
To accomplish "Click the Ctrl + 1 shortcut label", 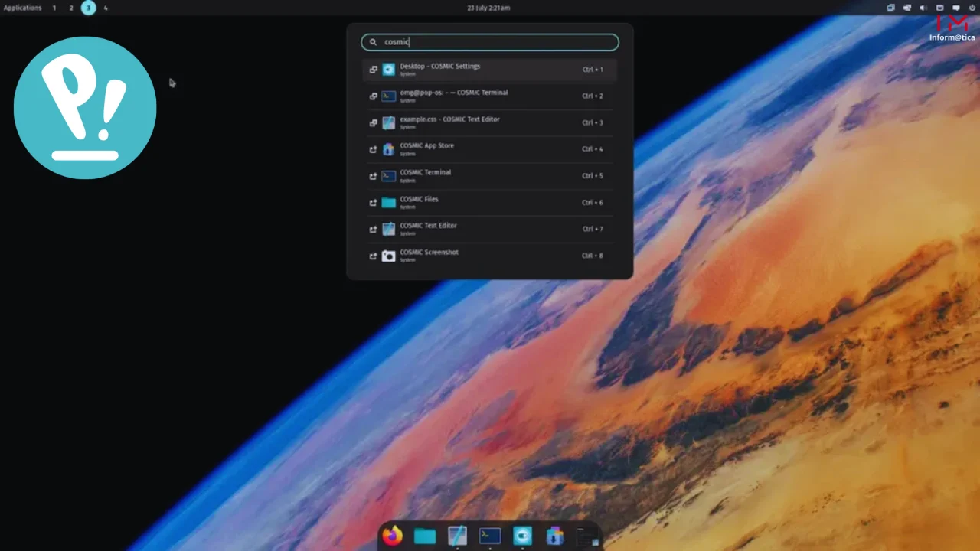I will pyautogui.click(x=593, y=70).
